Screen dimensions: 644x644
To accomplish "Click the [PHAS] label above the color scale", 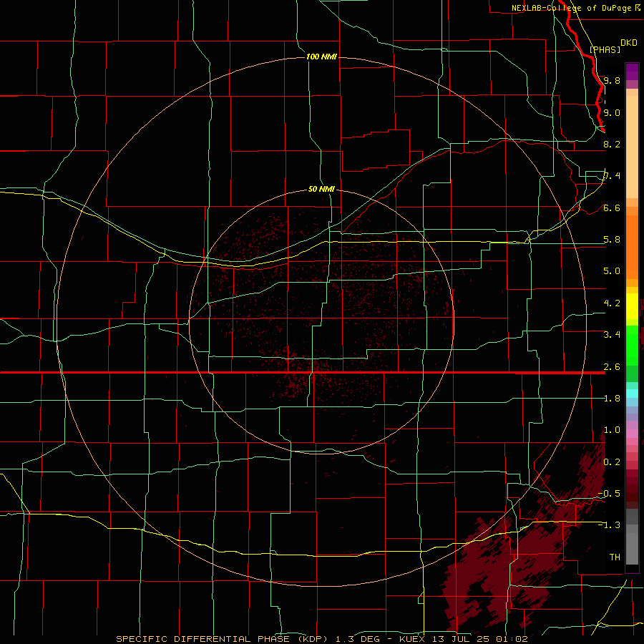I will (605, 49).
